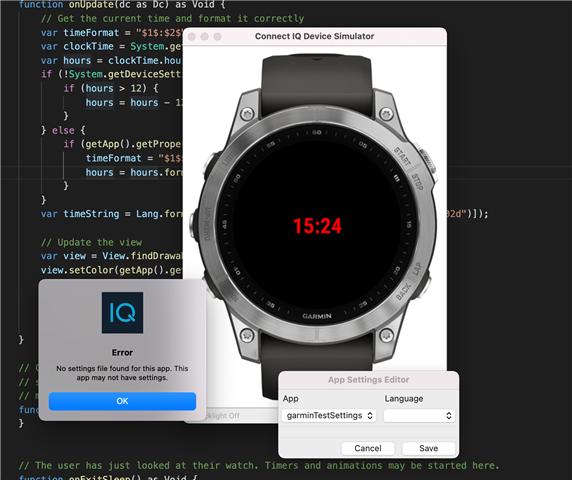Image resolution: width=572 pixels, height=480 pixels.
Task: Click Save in App Settings Editor
Action: [428, 448]
